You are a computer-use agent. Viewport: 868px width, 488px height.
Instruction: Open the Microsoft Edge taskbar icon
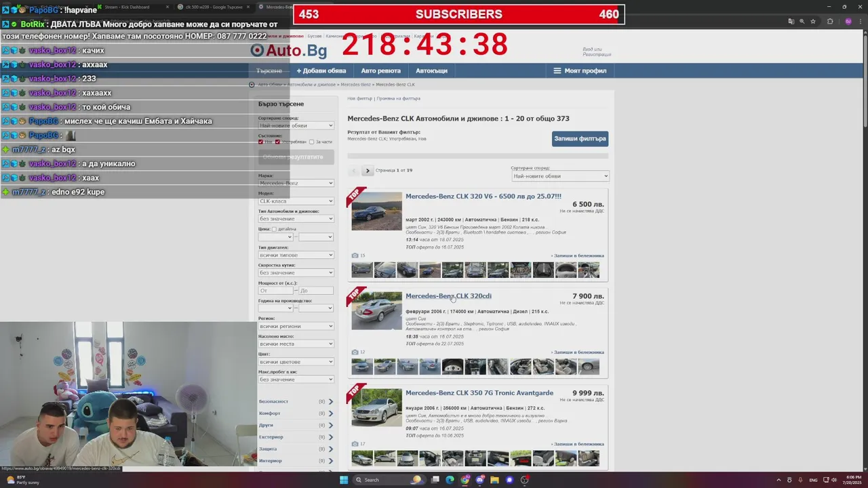[x=450, y=480]
